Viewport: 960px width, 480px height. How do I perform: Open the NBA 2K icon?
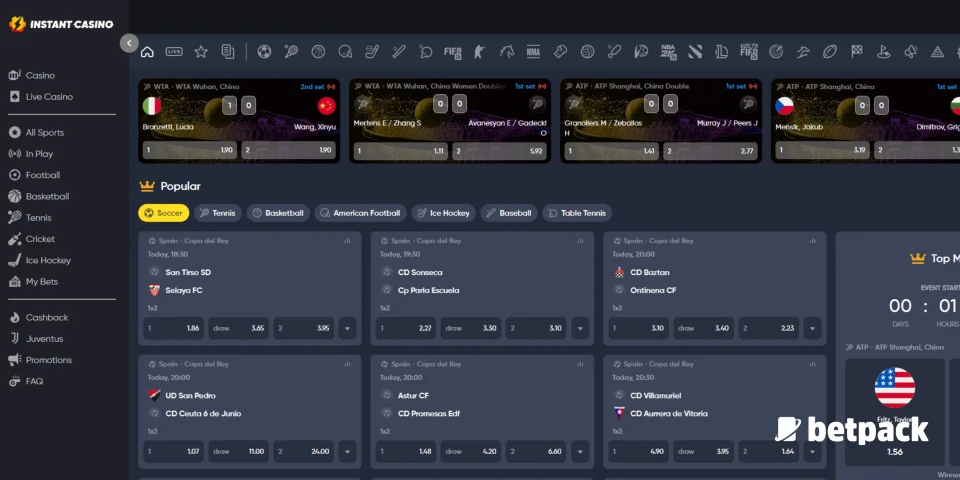[x=668, y=52]
